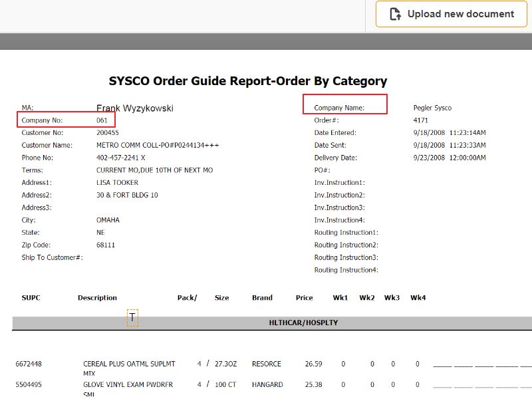Click the brand RESORCE
The width and height of the screenshot is (532, 399).
click(x=267, y=364)
